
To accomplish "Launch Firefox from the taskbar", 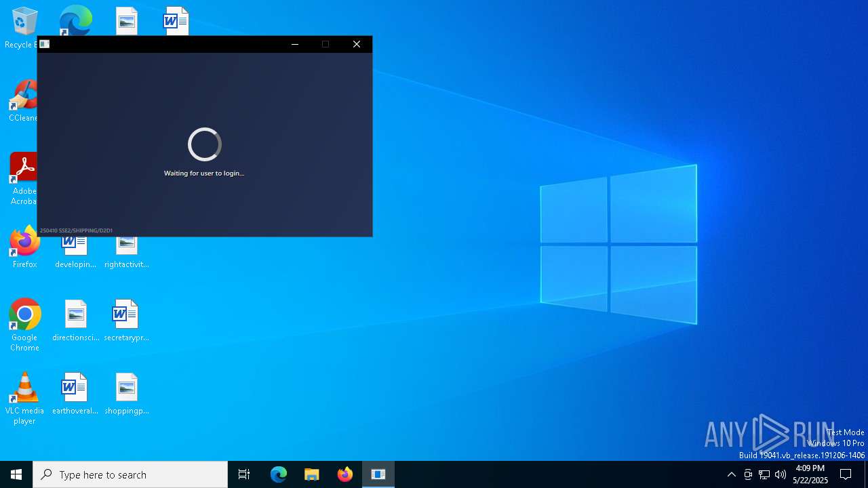I will tap(345, 474).
